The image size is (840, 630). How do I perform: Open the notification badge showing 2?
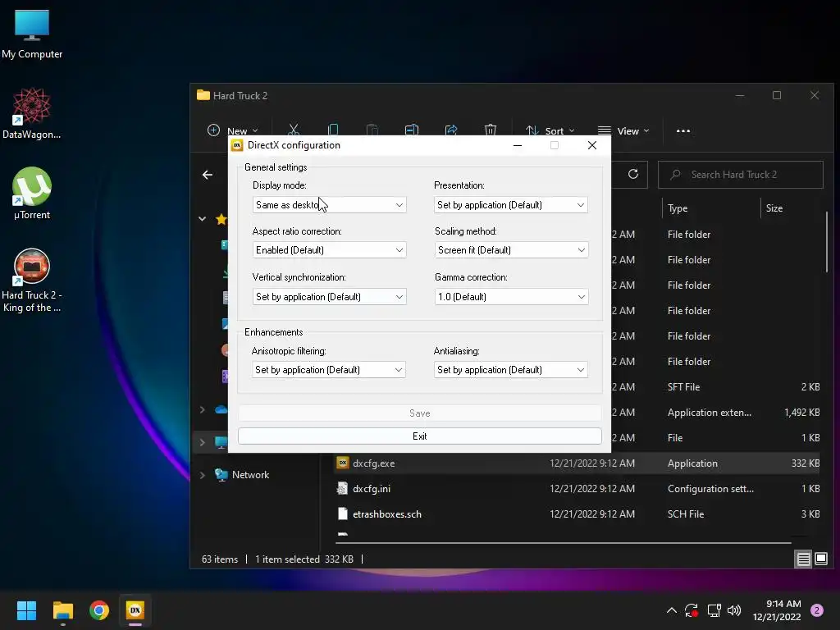817,610
